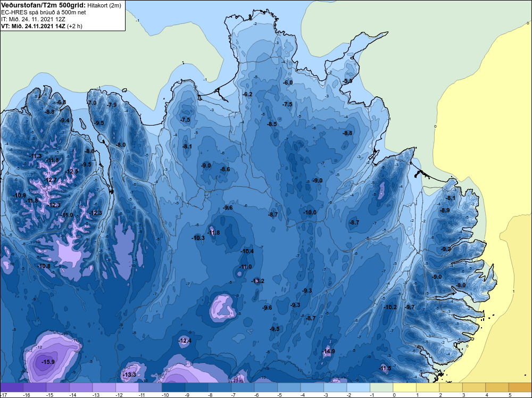Screen dimensions: 532x398
Task: Click the IT: Mið. 24. 11. 2021 12Z line
Action: (33, 19)
